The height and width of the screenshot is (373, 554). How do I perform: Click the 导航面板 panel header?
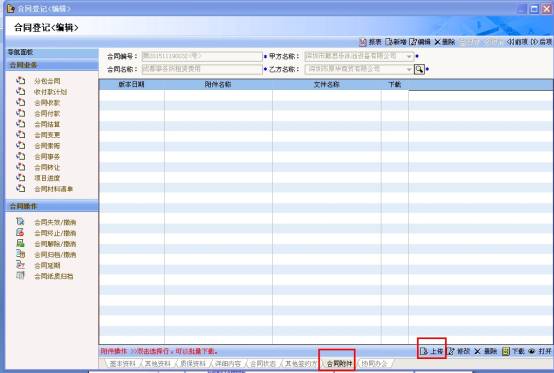pos(52,52)
